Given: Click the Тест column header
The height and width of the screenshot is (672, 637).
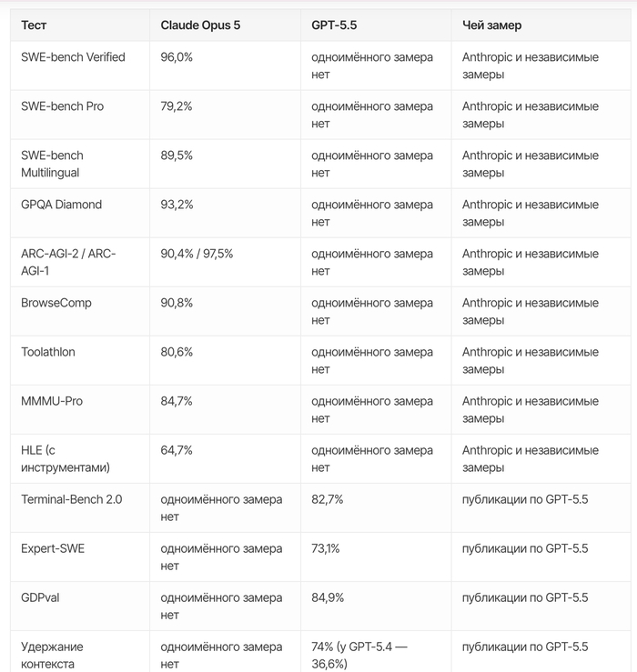Looking at the screenshot, I should (x=34, y=25).
